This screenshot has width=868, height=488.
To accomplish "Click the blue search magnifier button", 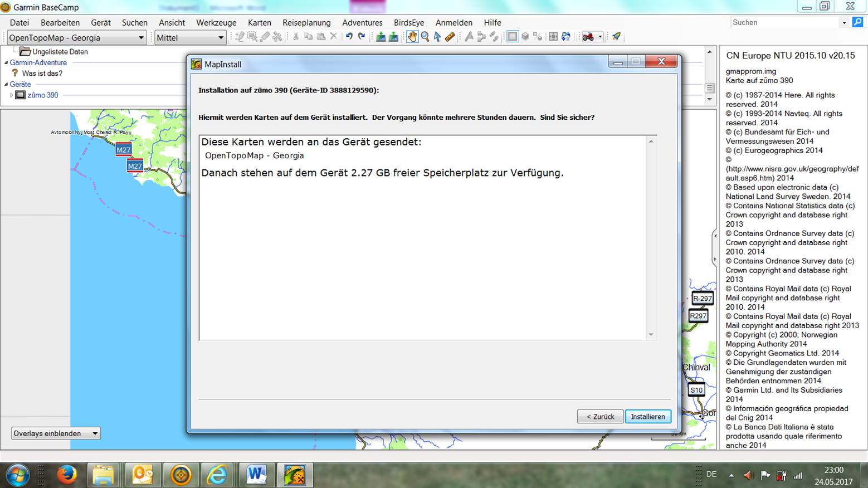I will [857, 22].
